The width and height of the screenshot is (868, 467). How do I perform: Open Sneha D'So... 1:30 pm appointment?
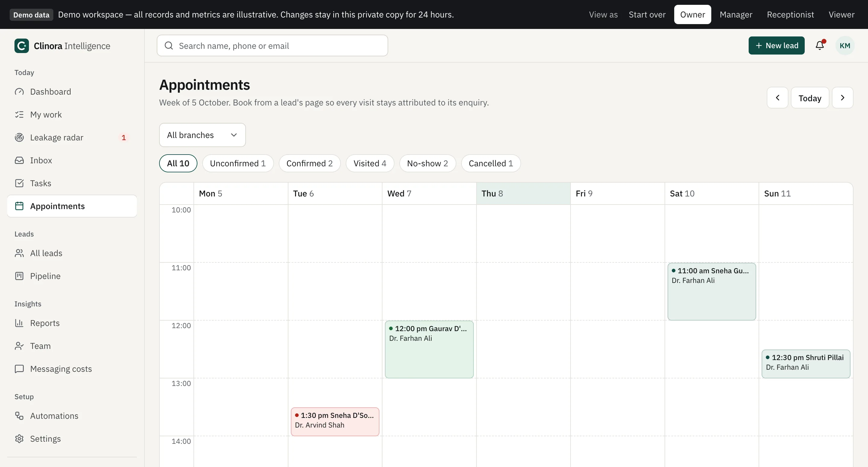(x=335, y=422)
